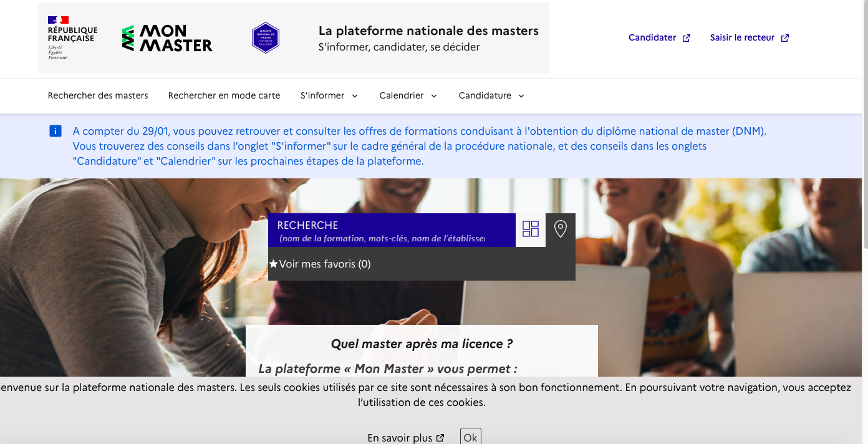Open the En savoir plus link

pos(400,438)
